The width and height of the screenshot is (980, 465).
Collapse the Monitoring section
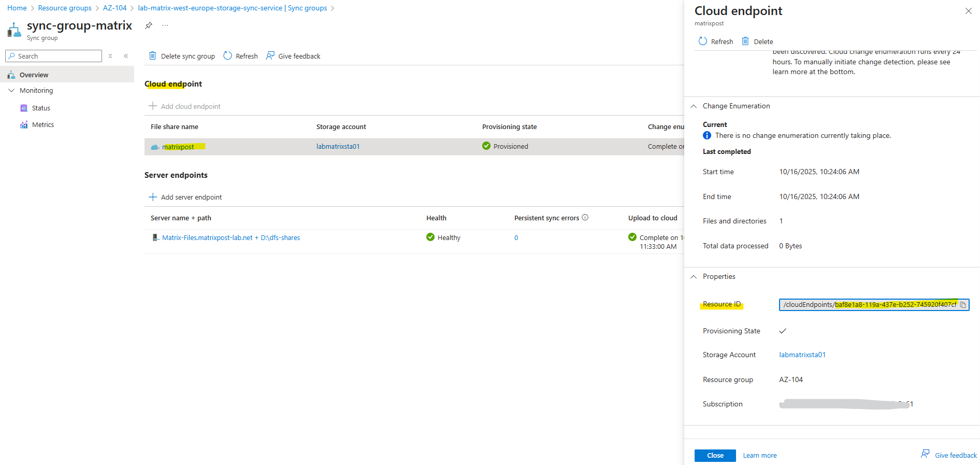tap(11, 90)
